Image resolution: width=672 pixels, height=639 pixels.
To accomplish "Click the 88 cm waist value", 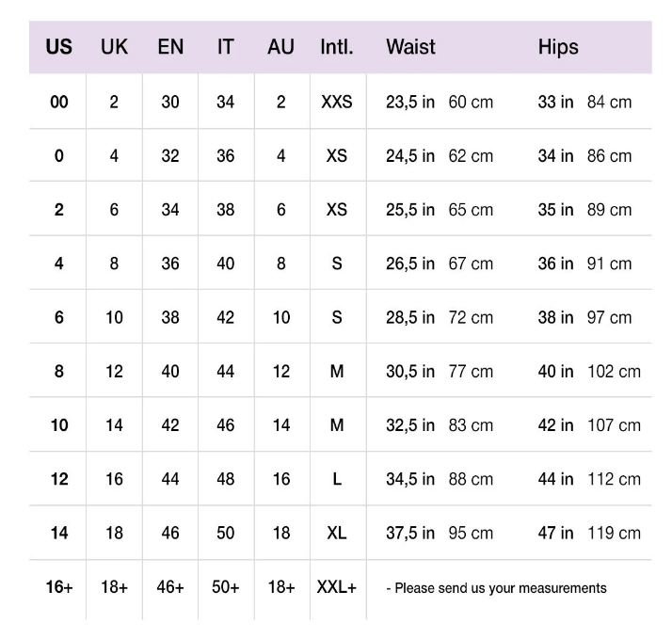I will coord(471,479).
